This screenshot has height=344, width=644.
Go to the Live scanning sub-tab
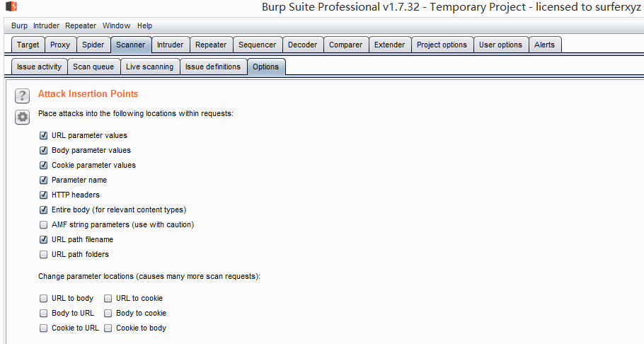click(149, 67)
